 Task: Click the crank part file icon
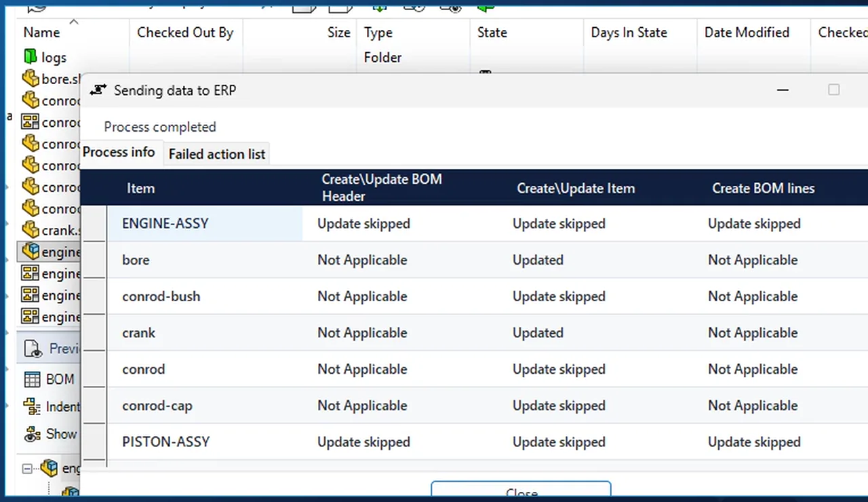tap(31, 230)
